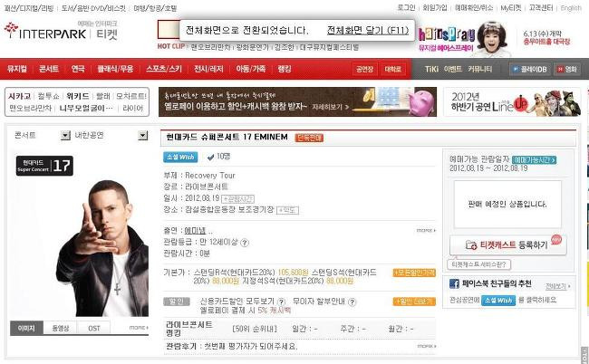This screenshot has width=589, height=364.
Task: Click the 티켓캐스트 등록하기 folder button
Action: coord(507,245)
